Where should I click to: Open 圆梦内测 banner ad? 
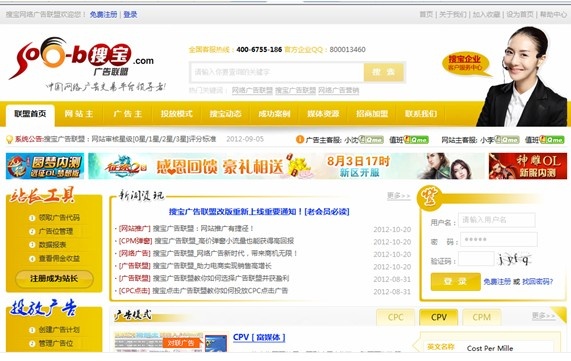click(x=45, y=166)
